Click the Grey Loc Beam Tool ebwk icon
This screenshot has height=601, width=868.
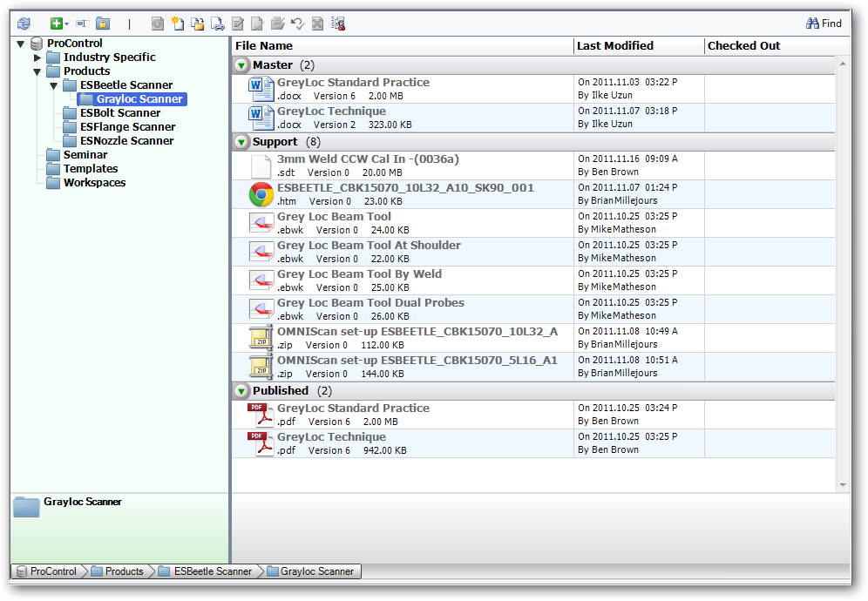coord(261,224)
